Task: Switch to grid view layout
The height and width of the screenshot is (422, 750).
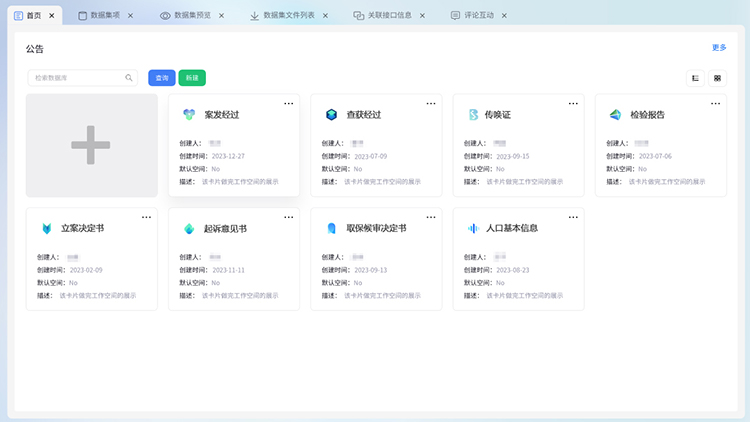Action: coord(717,78)
